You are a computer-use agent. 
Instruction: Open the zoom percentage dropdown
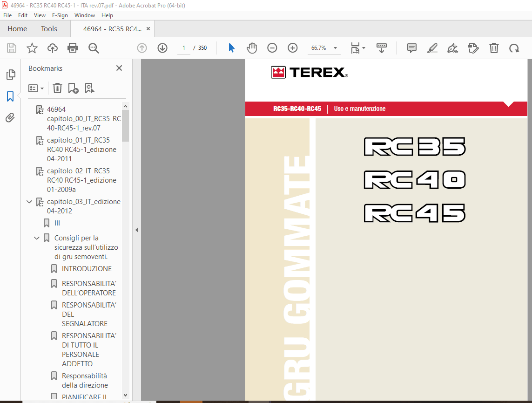click(x=335, y=48)
